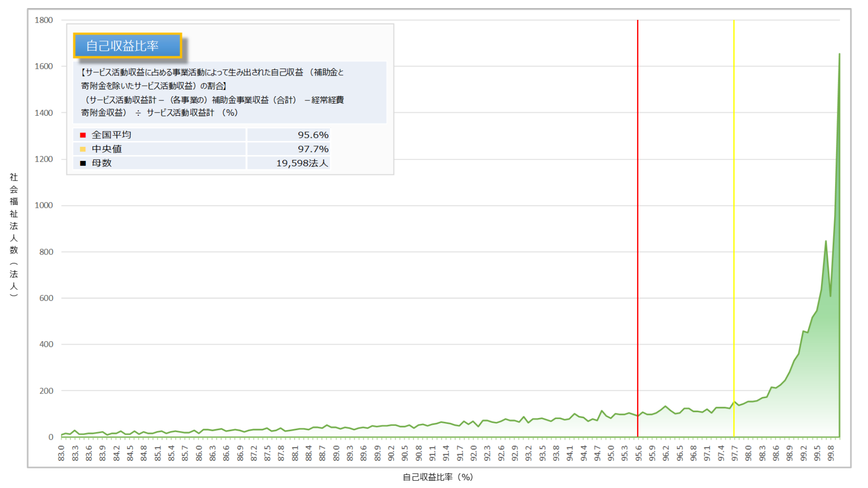Viewport: 868px width, 488px height.
Task: Click the yellow 中央値 legend square
Action: point(83,149)
